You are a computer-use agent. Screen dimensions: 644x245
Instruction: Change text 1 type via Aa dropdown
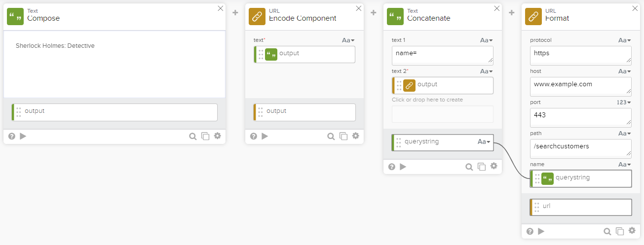pos(486,40)
